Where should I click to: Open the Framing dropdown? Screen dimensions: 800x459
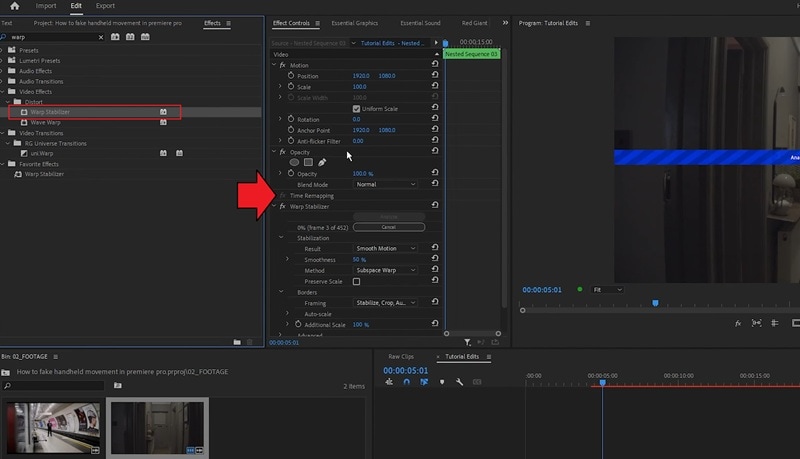(x=386, y=303)
